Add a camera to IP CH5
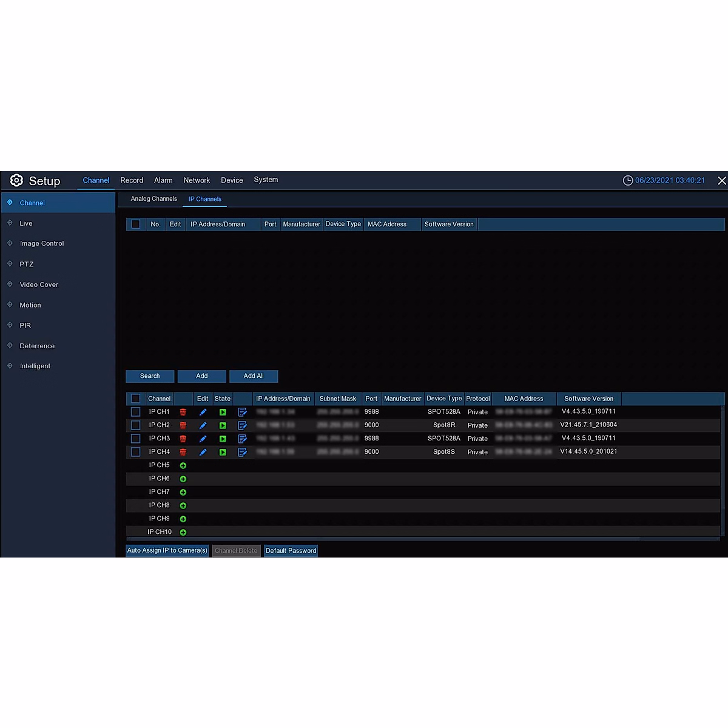The image size is (728, 728). [x=183, y=465]
